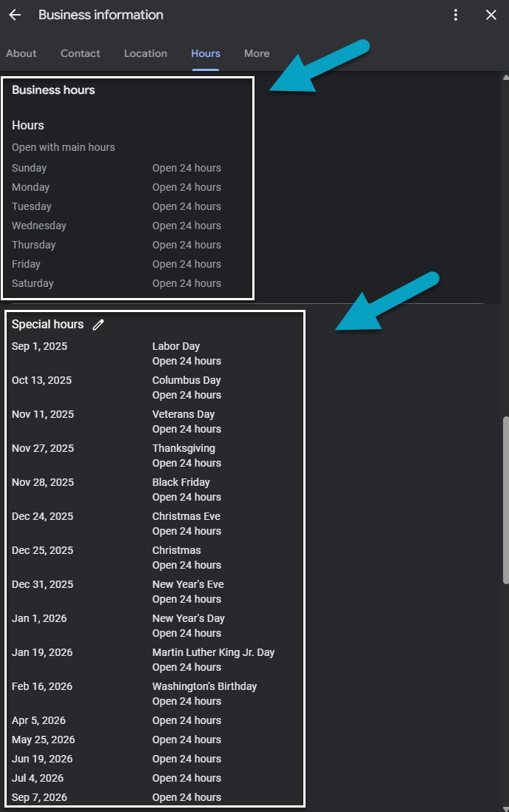Click the vertical scrollbar thumb

pos(505,499)
